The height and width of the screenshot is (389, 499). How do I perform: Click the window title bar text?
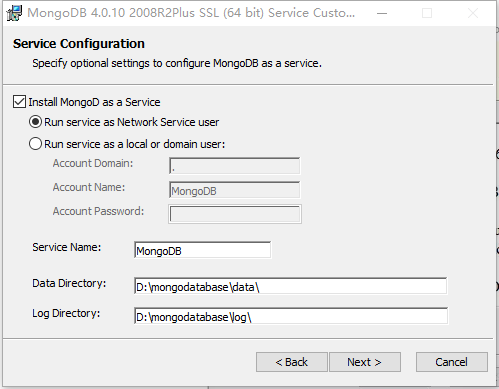pos(191,13)
